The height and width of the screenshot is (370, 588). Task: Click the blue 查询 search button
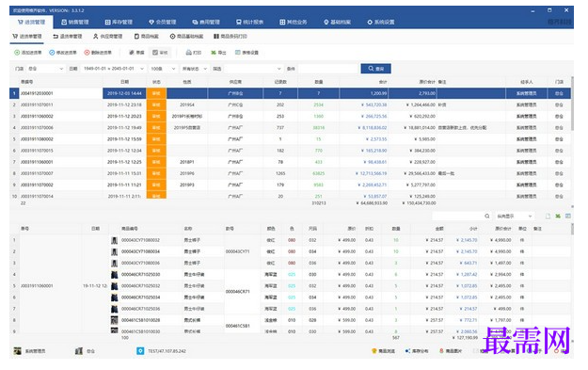pyautogui.click(x=375, y=69)
